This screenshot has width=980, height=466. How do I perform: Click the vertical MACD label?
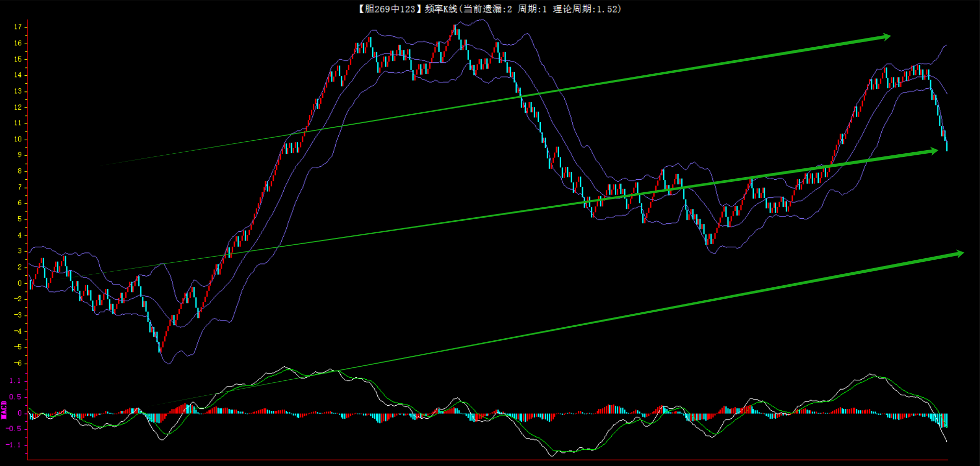(x=4, y=410)
